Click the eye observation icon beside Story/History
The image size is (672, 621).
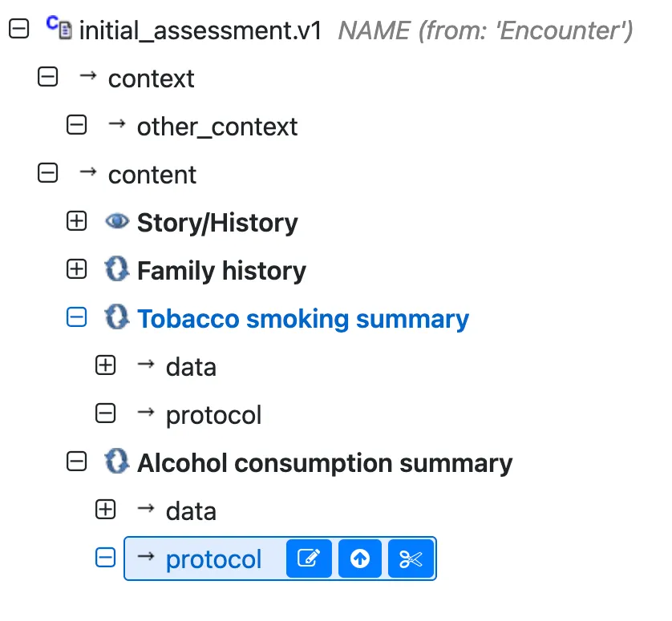coord(117,222)
